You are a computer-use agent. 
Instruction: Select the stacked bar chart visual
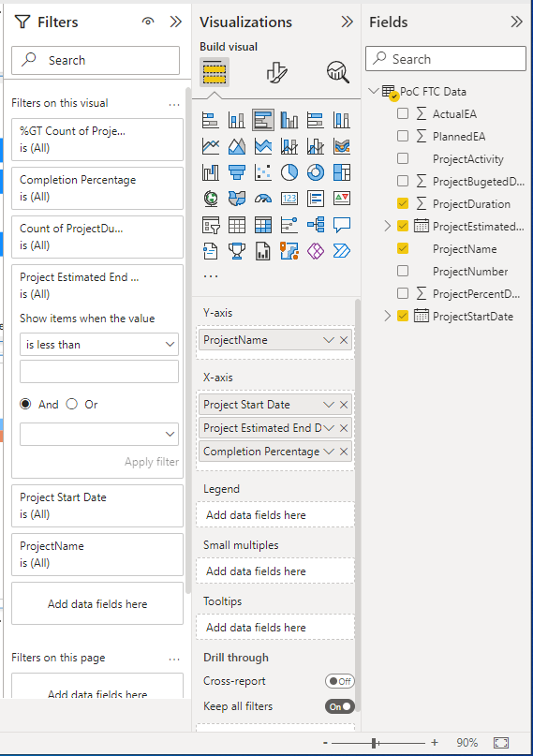211,120
